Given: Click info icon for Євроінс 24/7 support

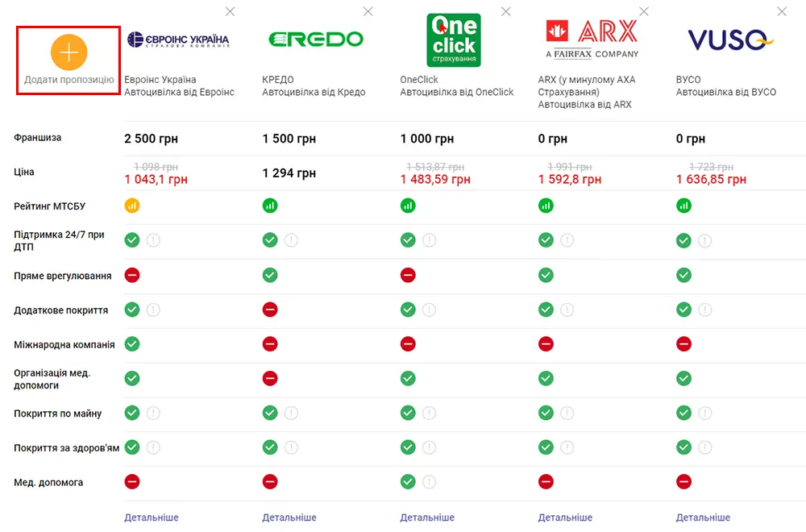Looking at the screenshot, I should pyautogui.click(x=153, y=240).
